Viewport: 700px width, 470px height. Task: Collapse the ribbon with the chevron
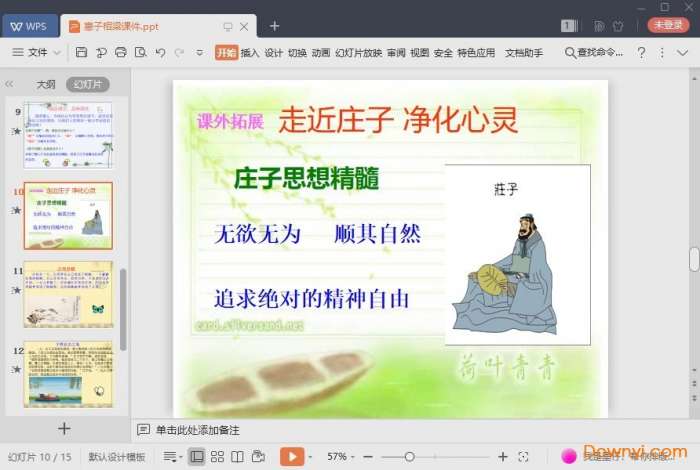pyautogui.click(x=682, y=53)
